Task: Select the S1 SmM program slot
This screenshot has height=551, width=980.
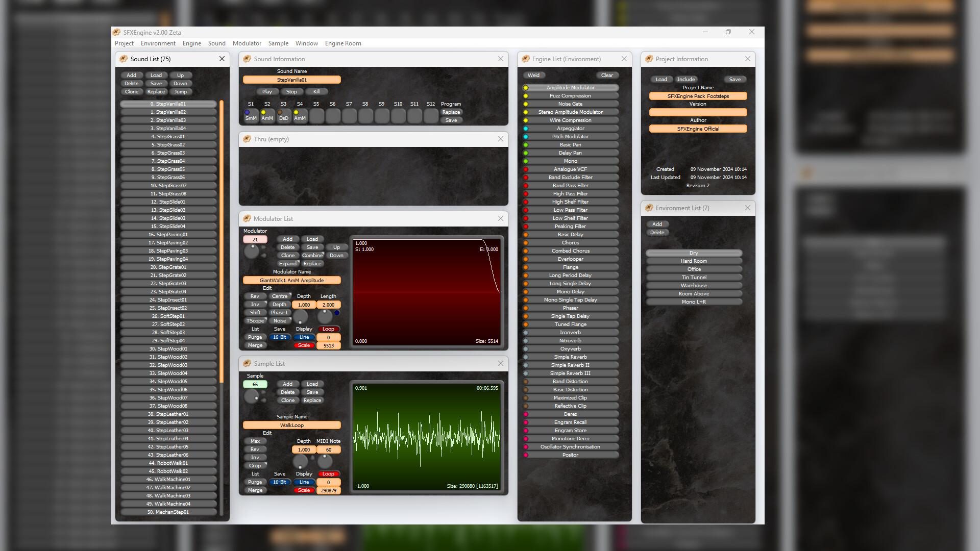Action: pos(251,116)
